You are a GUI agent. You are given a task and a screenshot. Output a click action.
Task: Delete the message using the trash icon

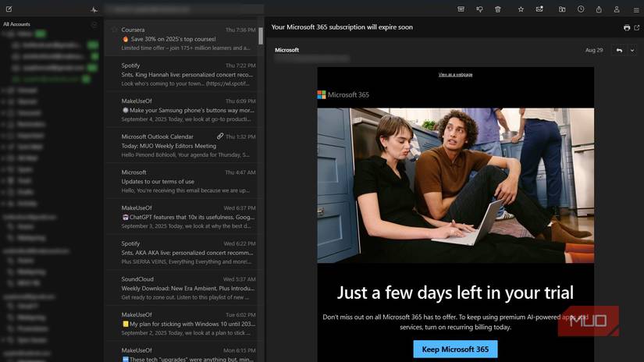point(497,9)
